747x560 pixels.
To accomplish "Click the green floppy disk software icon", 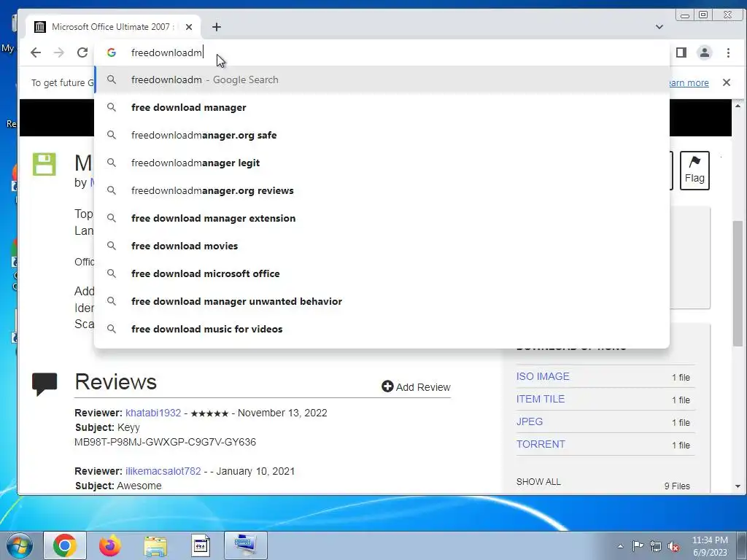I will coord(44,164).
